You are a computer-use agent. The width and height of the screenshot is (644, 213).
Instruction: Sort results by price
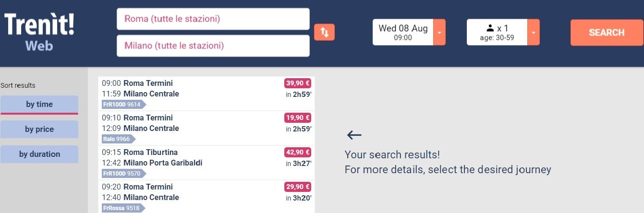tap(39, 130)
